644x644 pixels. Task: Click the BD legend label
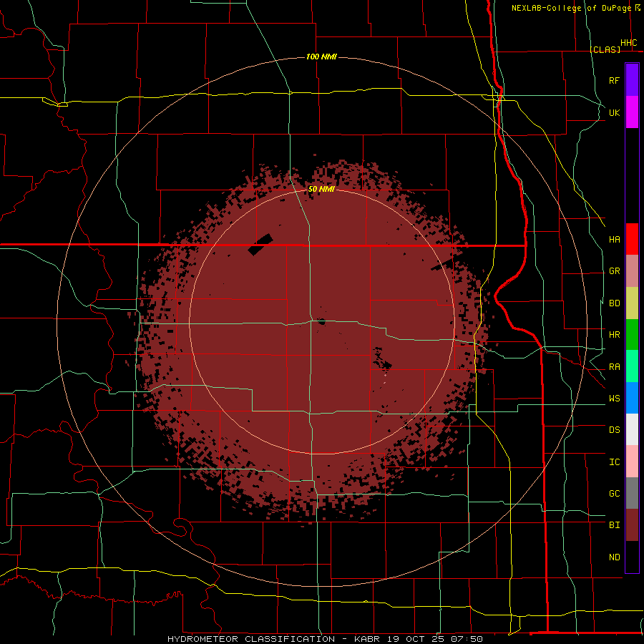coord(614,303)
